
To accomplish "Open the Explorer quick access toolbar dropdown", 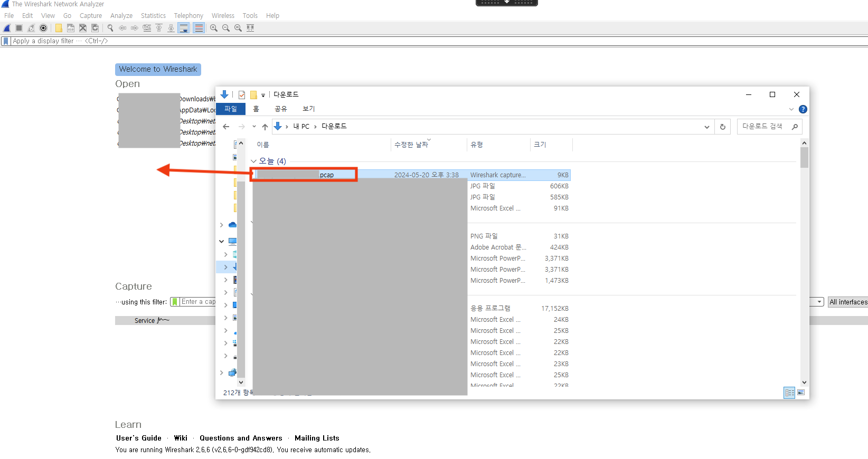I will tap(263, 95).
